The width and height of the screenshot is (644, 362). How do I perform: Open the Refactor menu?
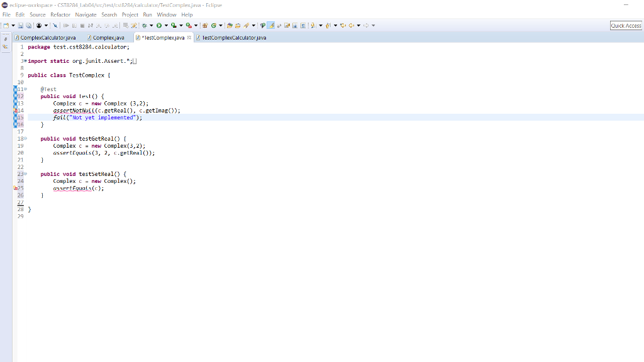60,14
